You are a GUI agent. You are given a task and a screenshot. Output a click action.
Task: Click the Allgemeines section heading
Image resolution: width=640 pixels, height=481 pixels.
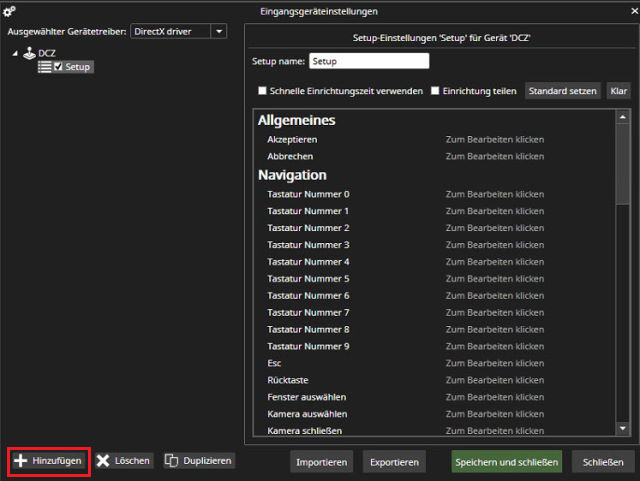[296, 120]
